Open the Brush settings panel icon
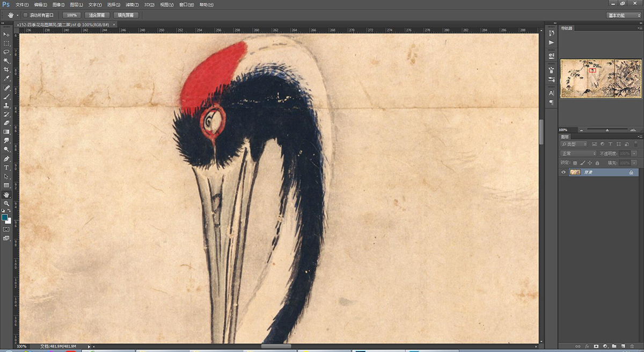This screenshot has height=352, width=644. click(x=552, y=70)
